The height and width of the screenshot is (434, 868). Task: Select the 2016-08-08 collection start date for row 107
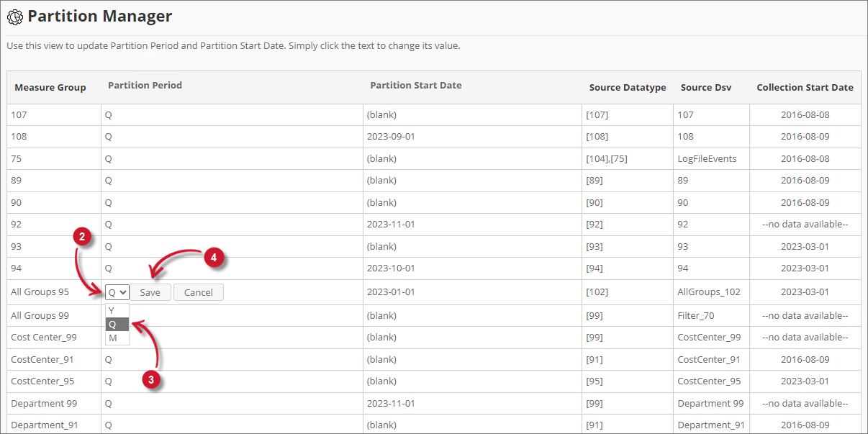805,114
